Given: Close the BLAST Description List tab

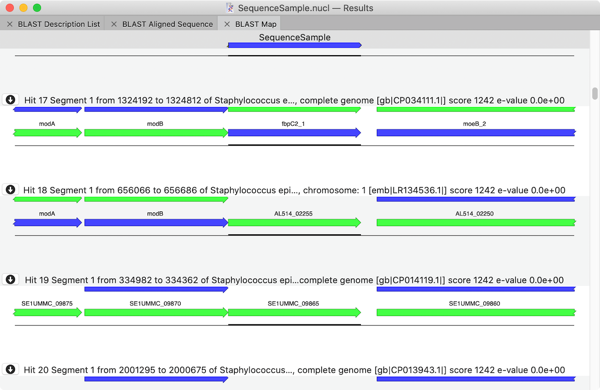Looking at the screenshot, I should (10, 24).
